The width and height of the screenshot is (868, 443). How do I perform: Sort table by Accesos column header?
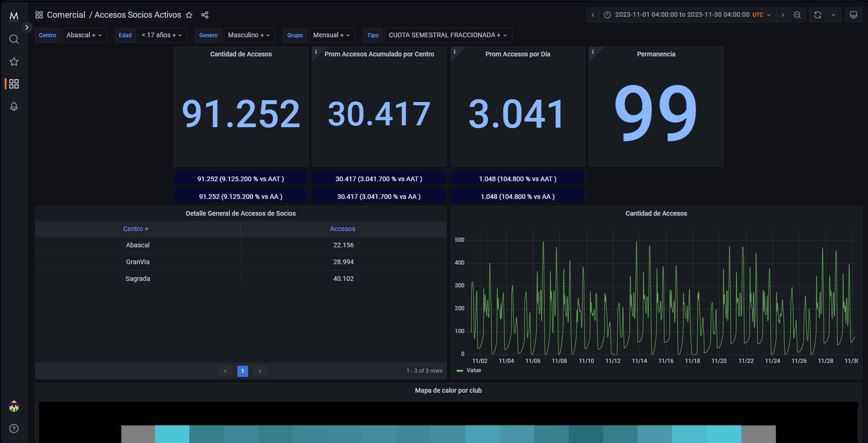point(343,229)
